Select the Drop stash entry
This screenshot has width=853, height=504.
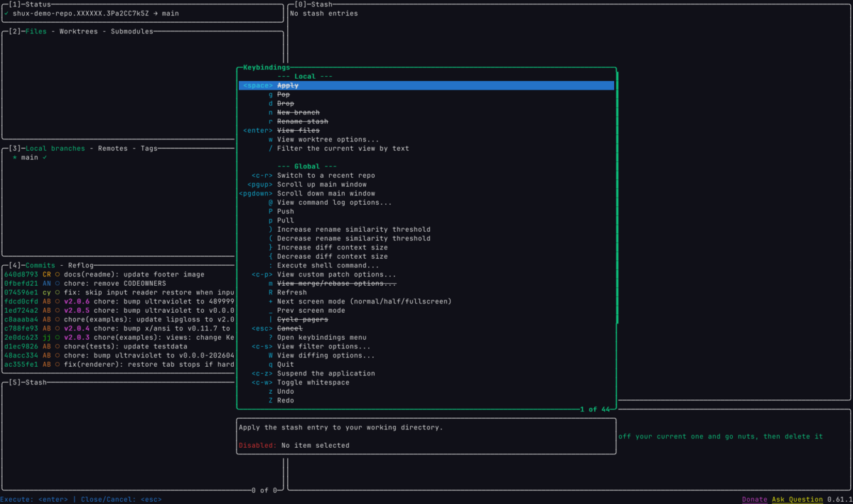(426, 104)
